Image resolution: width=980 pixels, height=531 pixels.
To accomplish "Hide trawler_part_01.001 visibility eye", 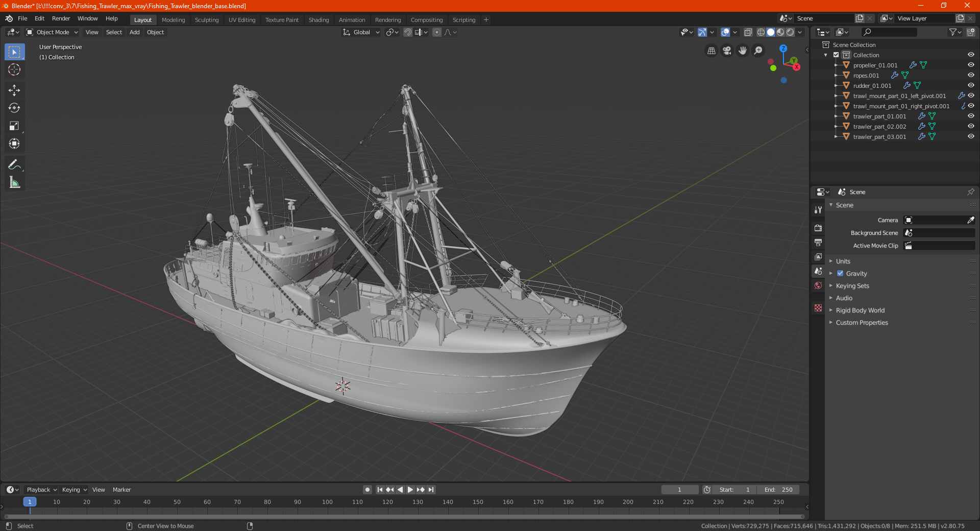I will (971, 116).
